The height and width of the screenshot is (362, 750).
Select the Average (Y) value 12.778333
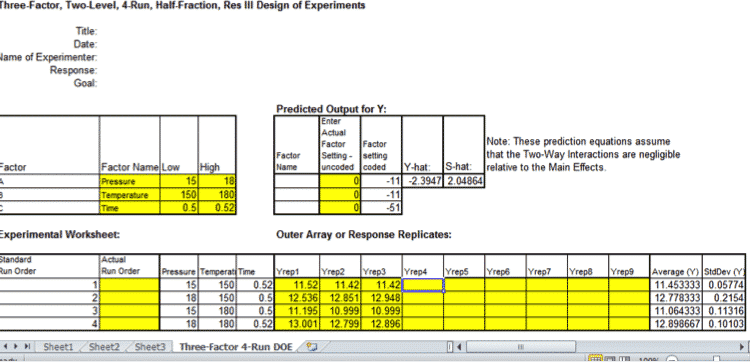[676, 298]
